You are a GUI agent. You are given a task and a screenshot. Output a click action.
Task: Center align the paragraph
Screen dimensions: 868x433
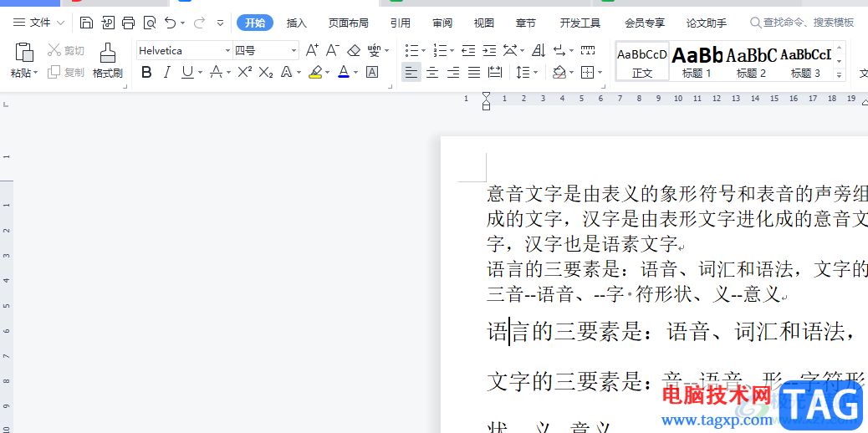click(x=432, y=72)
